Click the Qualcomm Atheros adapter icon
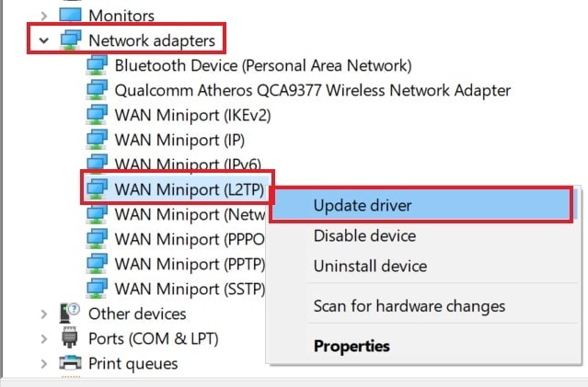588x387 pixels. (98, 90)
